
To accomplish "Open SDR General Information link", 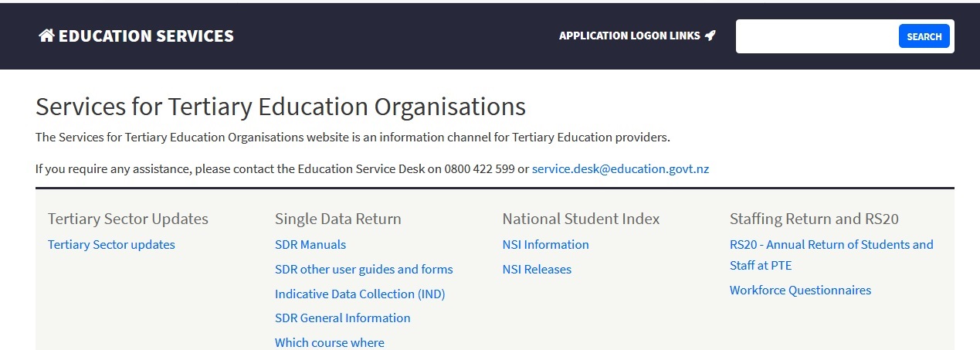I will pos(342,318).
